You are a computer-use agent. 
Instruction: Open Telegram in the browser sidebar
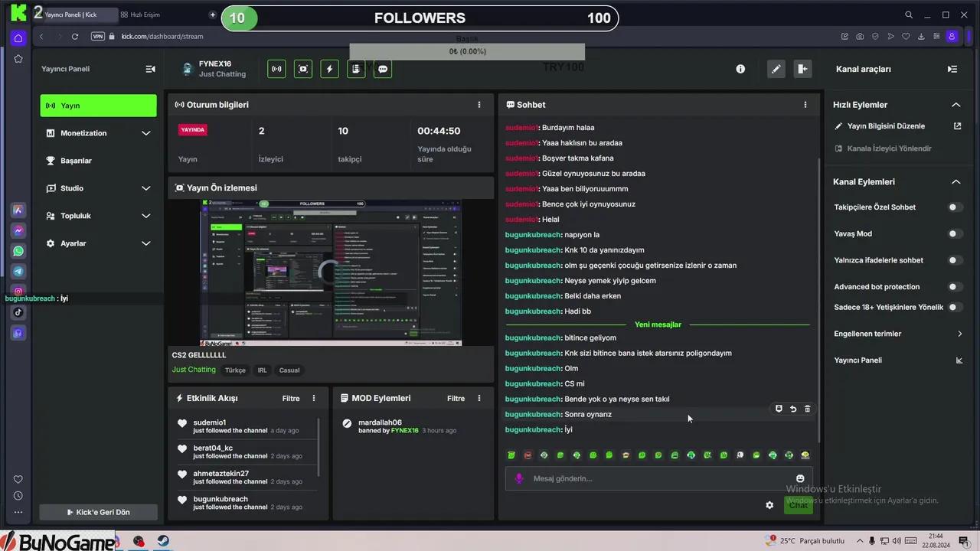[x=18, y=272]
